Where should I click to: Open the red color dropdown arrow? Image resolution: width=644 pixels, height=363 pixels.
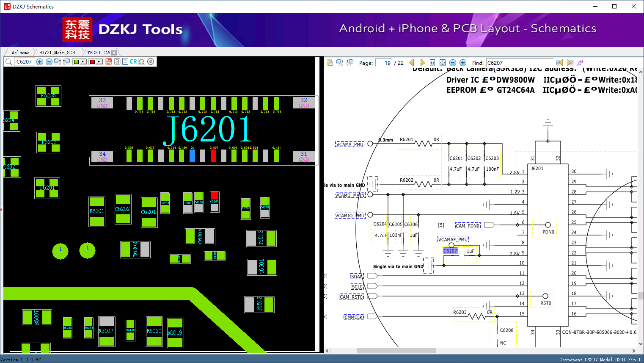98,61
